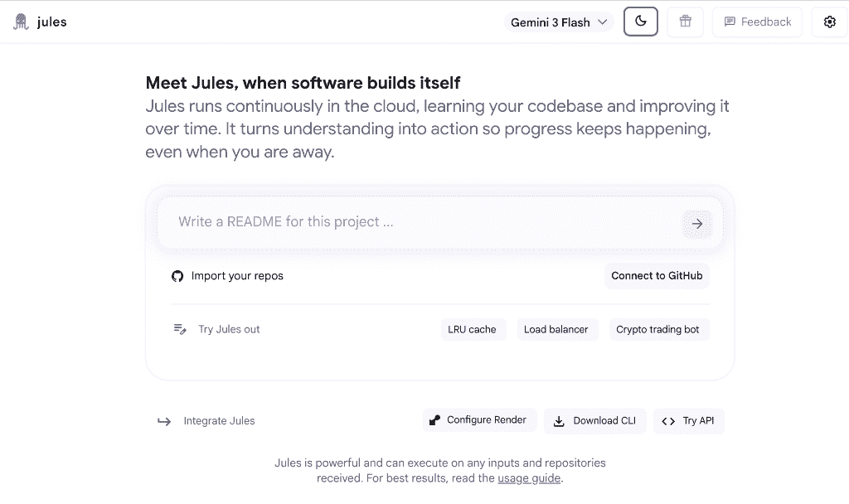Open the Try API option
The image size is (849, 504).
689,421
